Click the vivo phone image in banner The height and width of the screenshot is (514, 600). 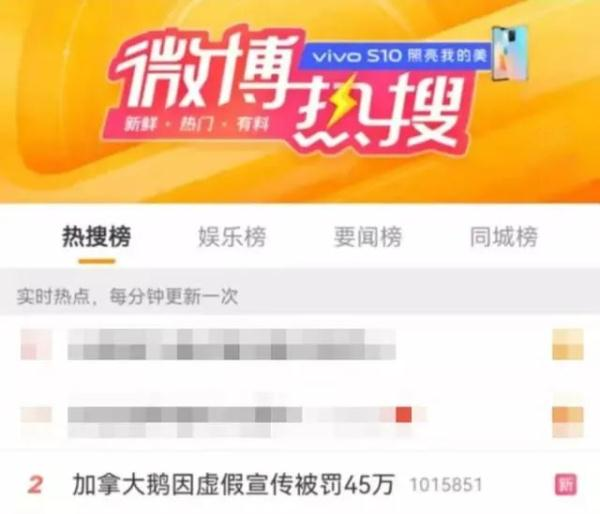[x=510, y=53]
